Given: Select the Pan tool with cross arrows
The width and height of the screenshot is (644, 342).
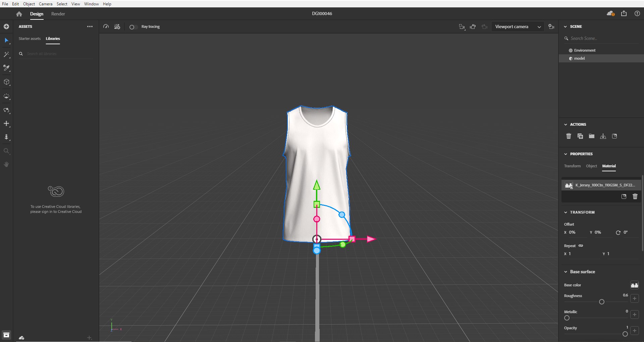Looking at the screenshot, I should click(6, 124).
